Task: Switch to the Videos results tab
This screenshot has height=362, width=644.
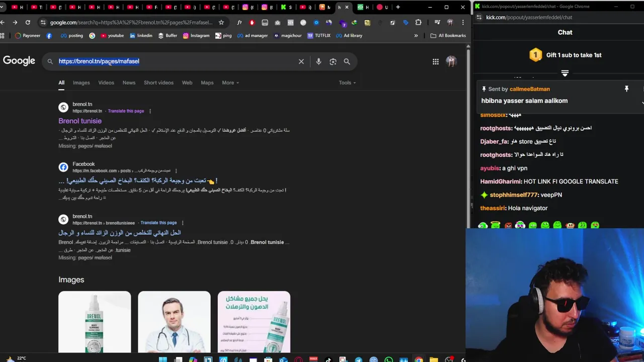Action: coord(106,82)
